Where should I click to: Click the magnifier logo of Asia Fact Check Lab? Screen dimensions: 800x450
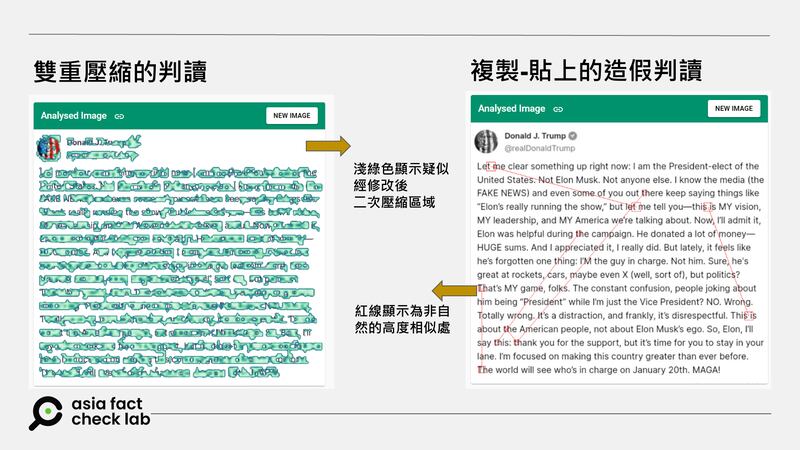(x=44, y=412)
